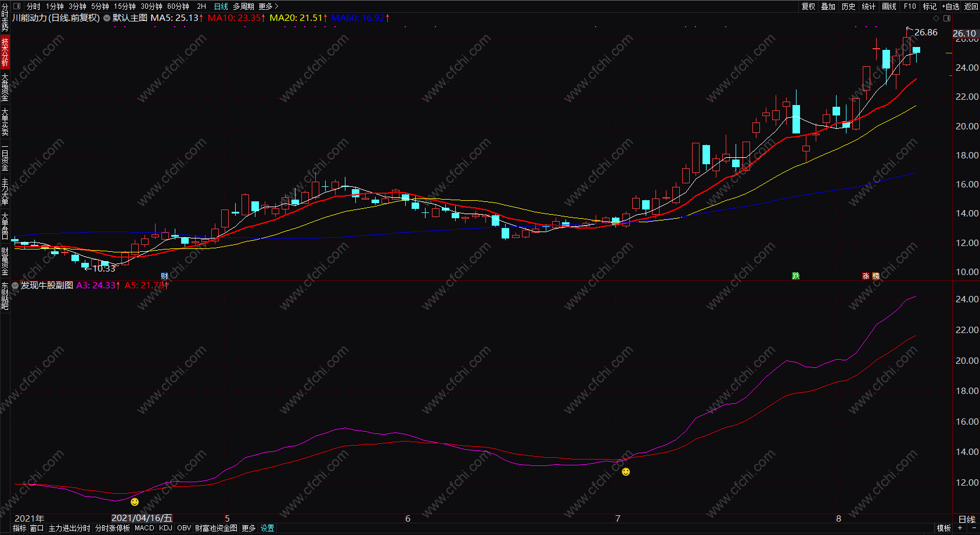This screenshot has width=980, height=535.
Task: Open 分时走势 sidebar tab
Action: tap(5, 18)
